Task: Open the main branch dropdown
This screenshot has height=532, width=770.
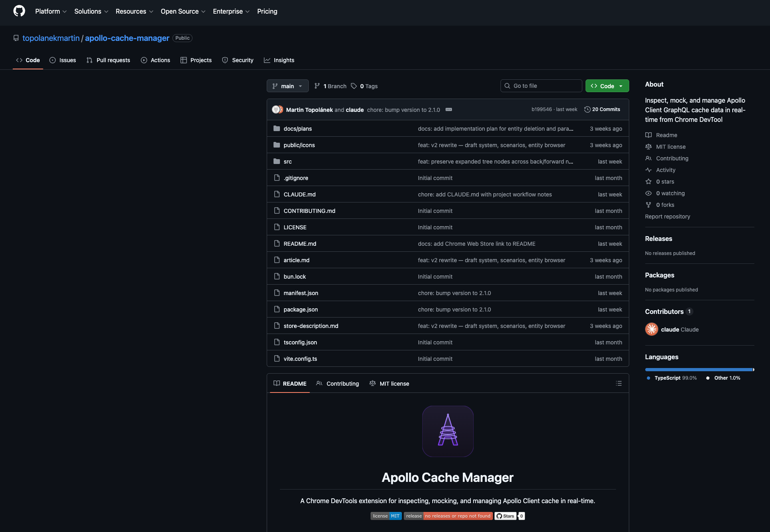Action: point(288,86)
